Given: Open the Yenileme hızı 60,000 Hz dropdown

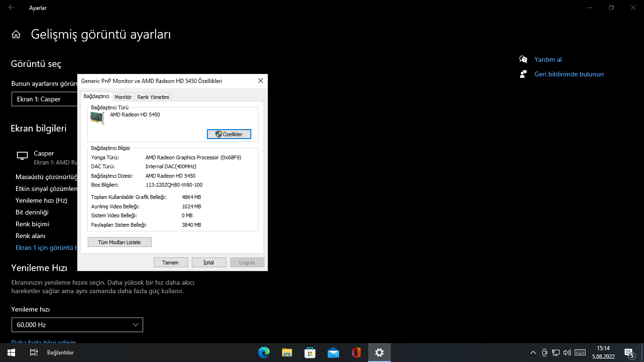Looking at the screenshot, I should coord(77,325).
